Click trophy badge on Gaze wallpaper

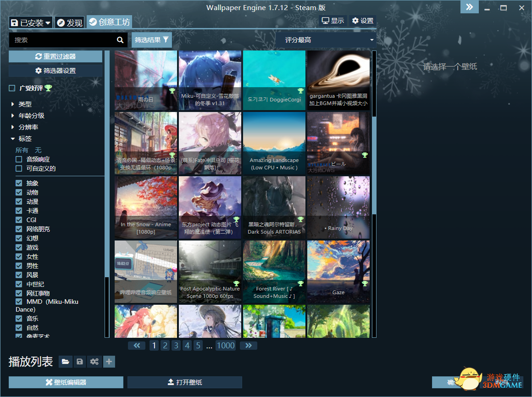(x=365, y=283)
